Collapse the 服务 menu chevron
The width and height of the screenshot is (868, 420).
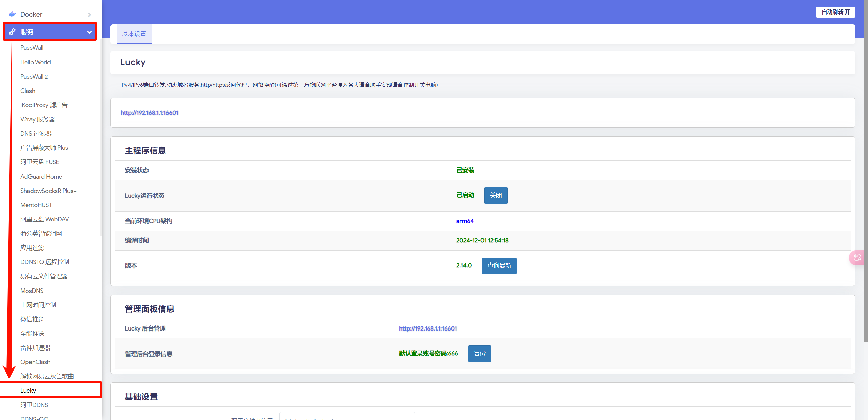(89, 32)
